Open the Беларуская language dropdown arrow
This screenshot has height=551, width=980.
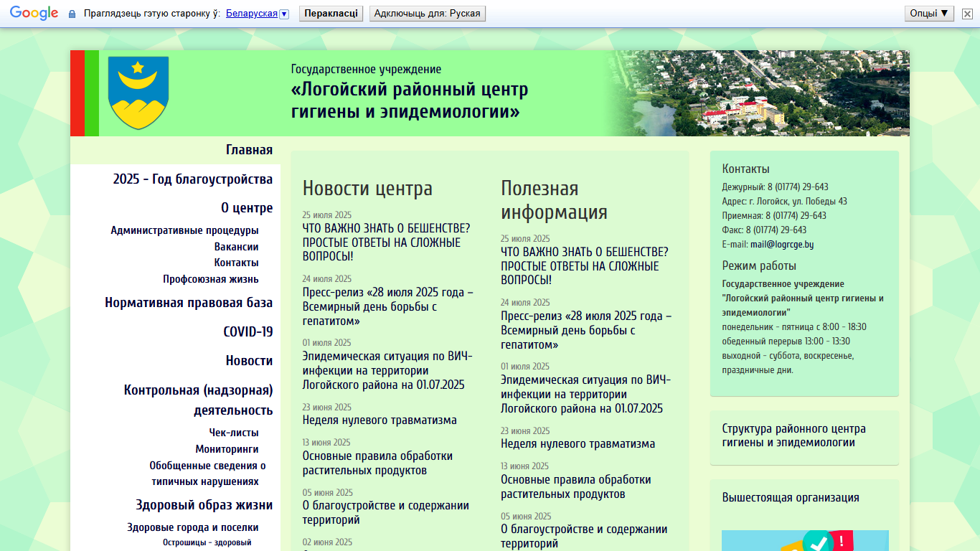click(x=284, y=14)
